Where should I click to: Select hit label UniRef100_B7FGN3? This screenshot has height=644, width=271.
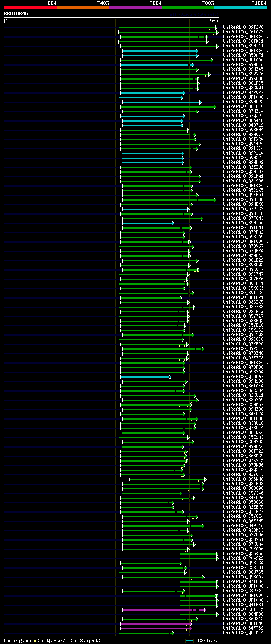pyautogui.click(x=243, y=218)
